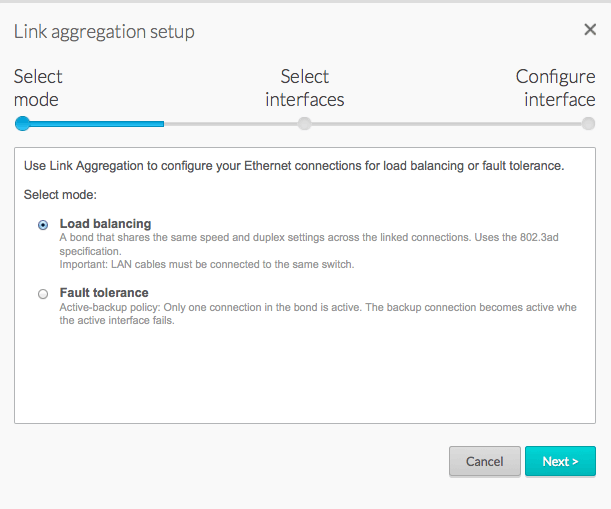Click the Select interfaces step dot

pyautogui.click(x=304, y=124)
